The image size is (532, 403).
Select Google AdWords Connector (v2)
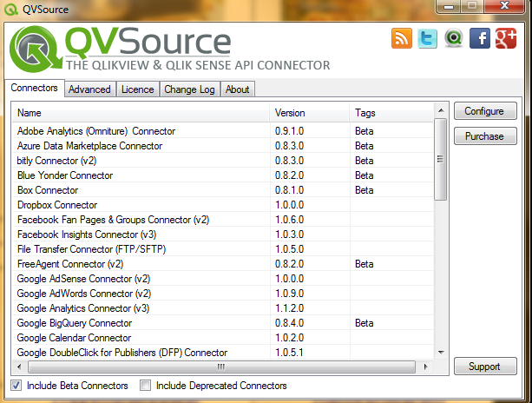click(x=223, y=294)
